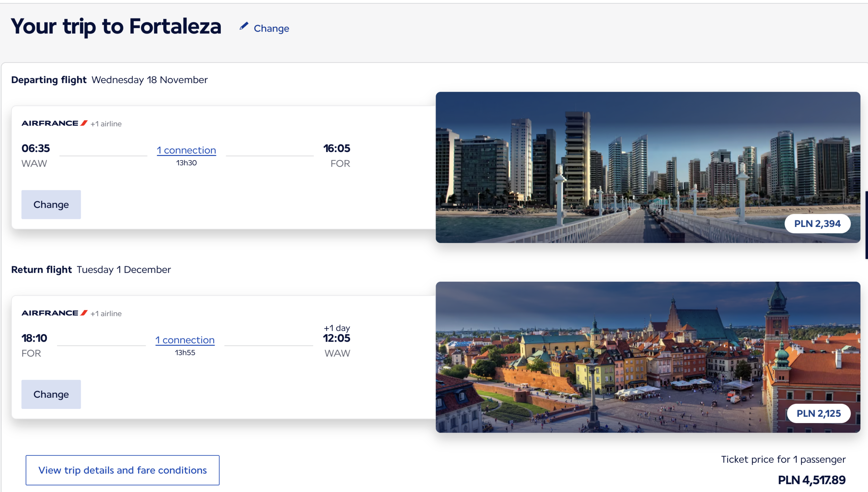Click the PLN 2,394 price badge
Viewport: 868px width, 492px height.
click(x=817, y=224)
